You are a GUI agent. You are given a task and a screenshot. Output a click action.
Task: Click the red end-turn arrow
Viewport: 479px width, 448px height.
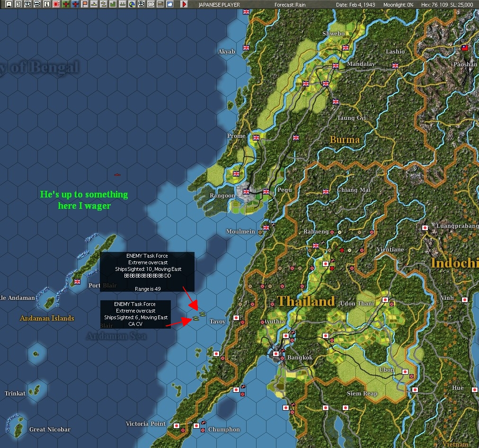pyautogui.click(x=184, y=4)
